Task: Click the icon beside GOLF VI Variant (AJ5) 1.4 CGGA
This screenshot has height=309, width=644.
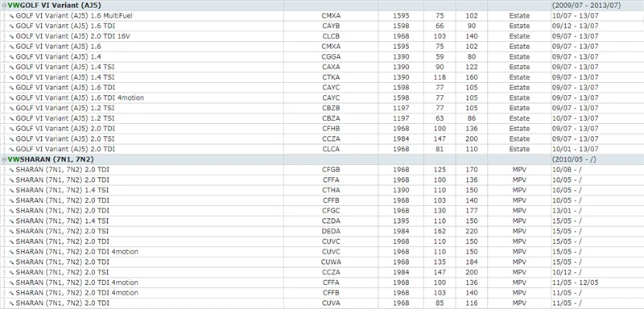Action: tap(11, 56)
